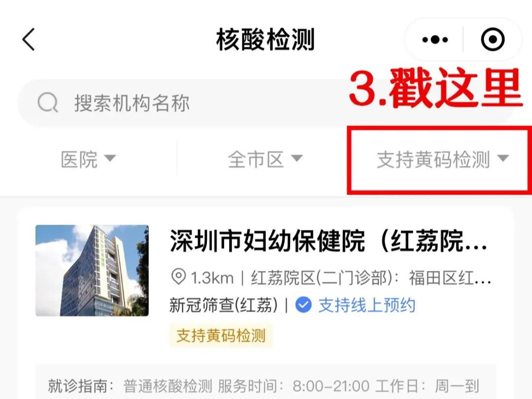The width and height of the screenshot is (532, 399).
Task: Click the arrow next to 支持黄码检测
Action: (x=503, y=158)
